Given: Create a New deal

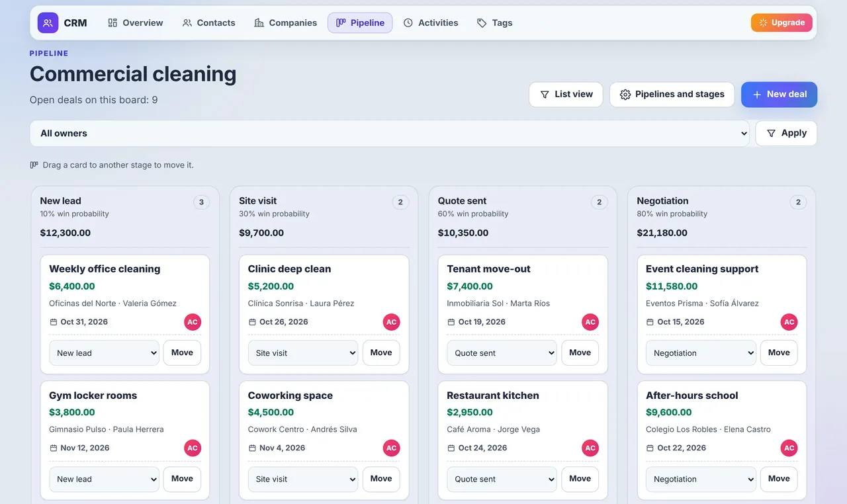Looking at the screenshot, I should 779,95.
